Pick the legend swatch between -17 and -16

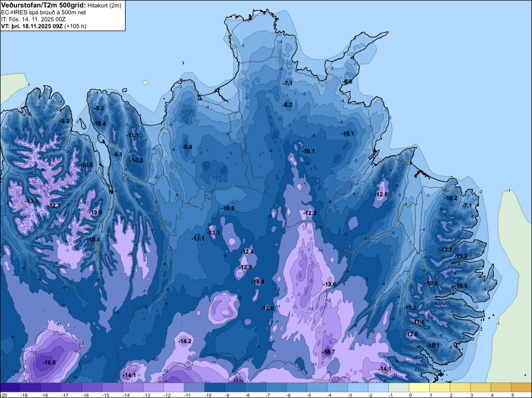click(x=72, y=387)
